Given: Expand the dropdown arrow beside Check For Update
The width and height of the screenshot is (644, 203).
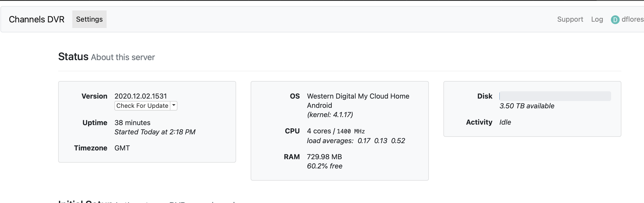Looking at the screenshot, I should click(x=174, y=105).
